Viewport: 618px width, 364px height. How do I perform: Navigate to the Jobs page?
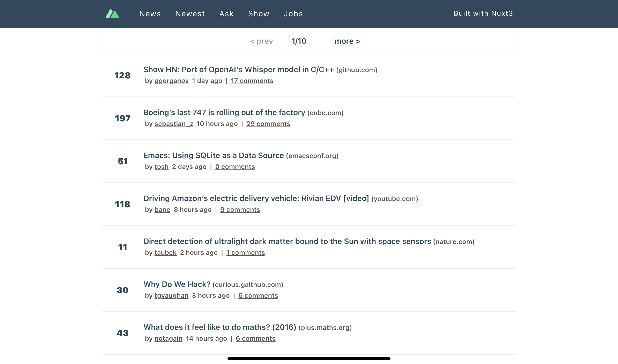(x=293, y=14)
